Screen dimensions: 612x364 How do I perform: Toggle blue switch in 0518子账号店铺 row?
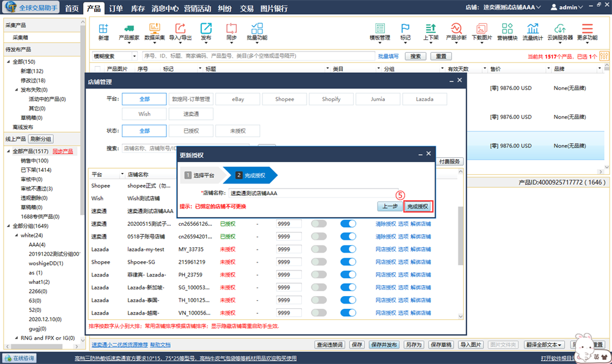pyautogui.click(x=348, y=236)
